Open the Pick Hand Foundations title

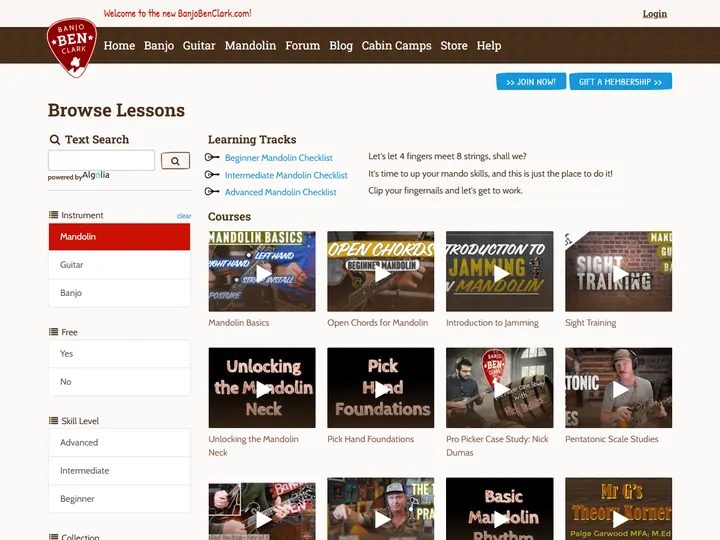[x=371, y=439]
